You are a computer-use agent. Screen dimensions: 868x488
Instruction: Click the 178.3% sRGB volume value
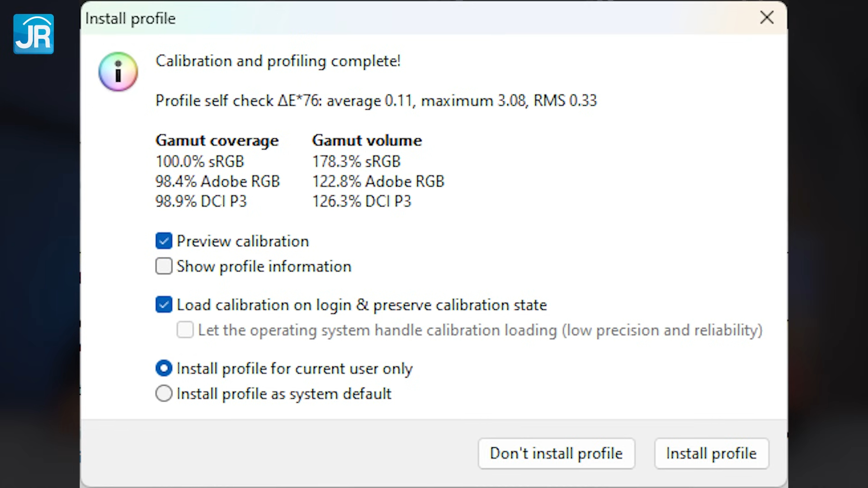356,161
